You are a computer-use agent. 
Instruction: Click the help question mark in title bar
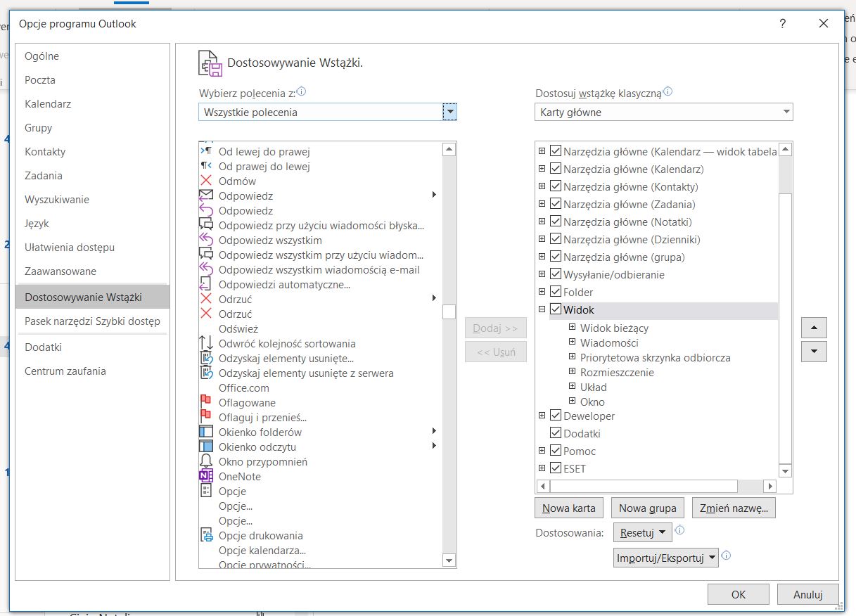click(x=783, y=24)
